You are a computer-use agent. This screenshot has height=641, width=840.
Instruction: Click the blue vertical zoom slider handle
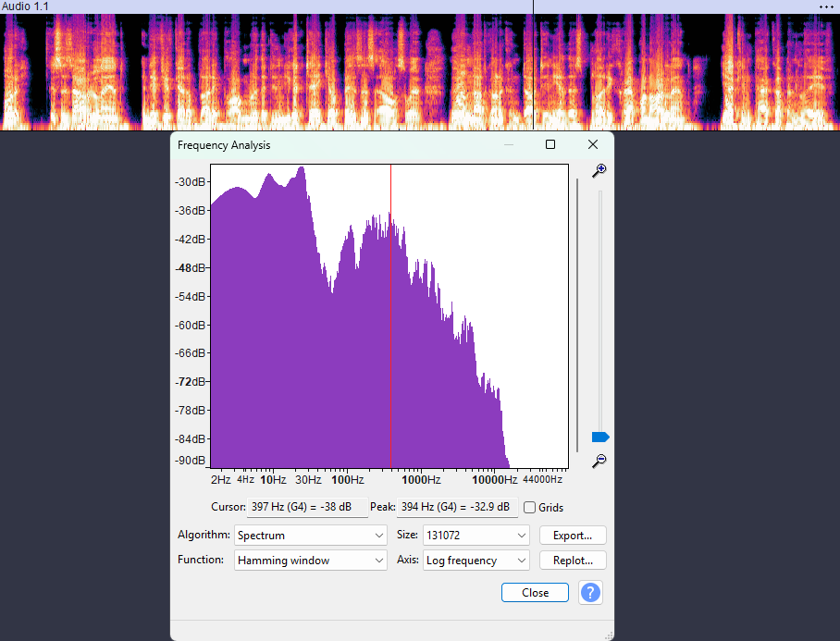tap(600, 437)
